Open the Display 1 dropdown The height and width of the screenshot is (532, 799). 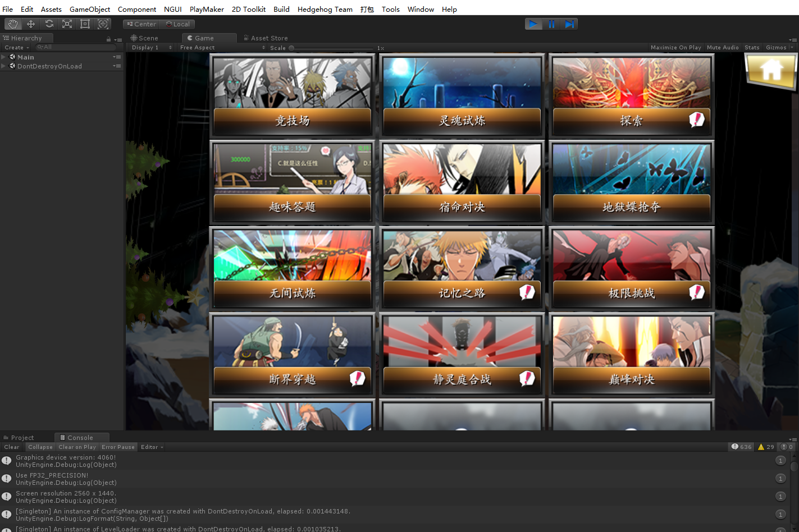152,48
